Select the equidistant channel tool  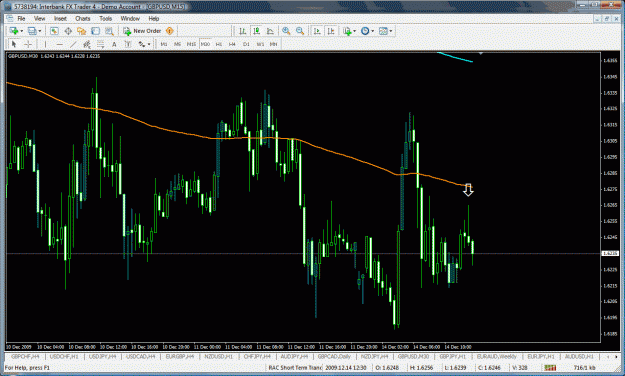pyautogui.click(x=87, y=44)
